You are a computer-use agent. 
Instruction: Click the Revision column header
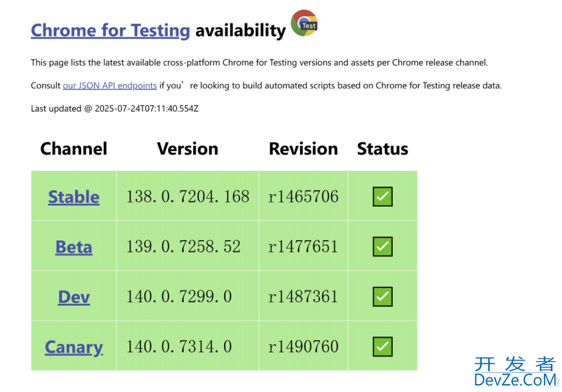303,149
